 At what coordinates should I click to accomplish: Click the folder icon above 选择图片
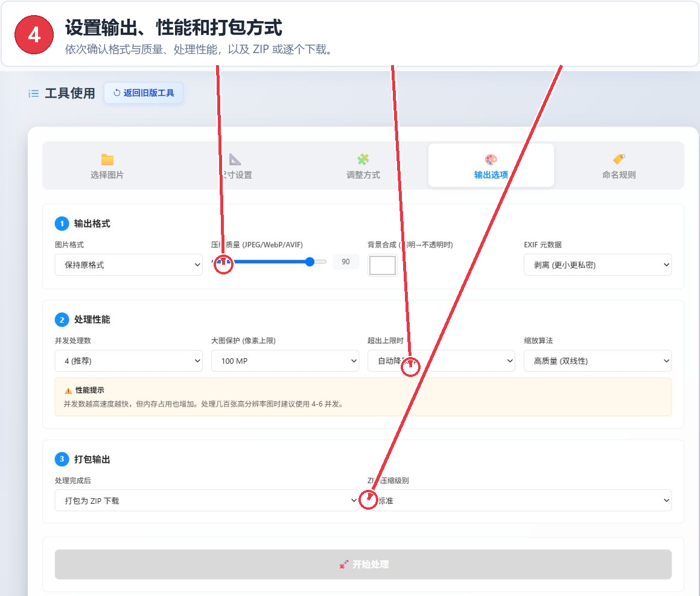click(x=107, y=159)
